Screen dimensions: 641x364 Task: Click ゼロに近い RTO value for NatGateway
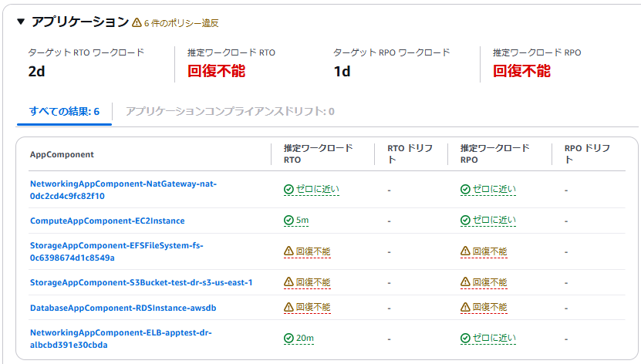(x=318, y=189)
